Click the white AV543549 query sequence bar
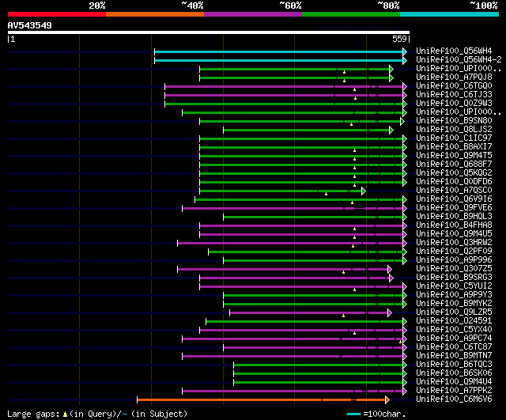This screenshot has height=420, width=506. [x=209, y=32]
